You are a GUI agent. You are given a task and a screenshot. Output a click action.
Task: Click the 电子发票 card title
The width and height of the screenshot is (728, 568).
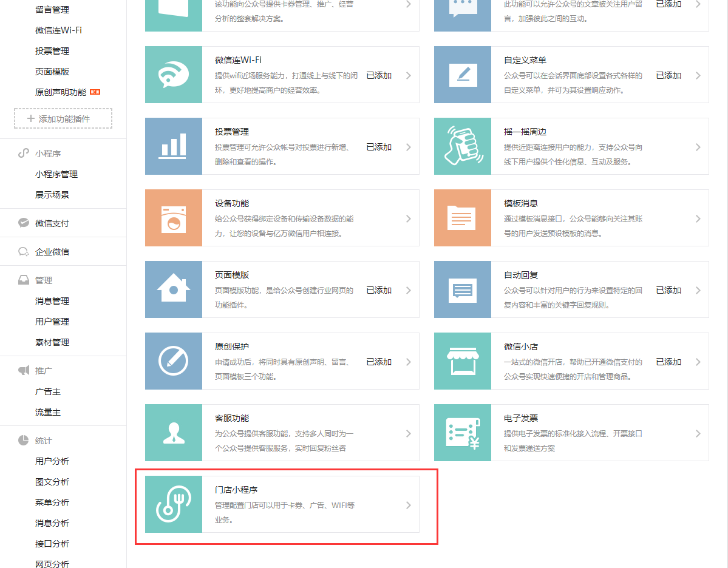(x=521, y=418)
